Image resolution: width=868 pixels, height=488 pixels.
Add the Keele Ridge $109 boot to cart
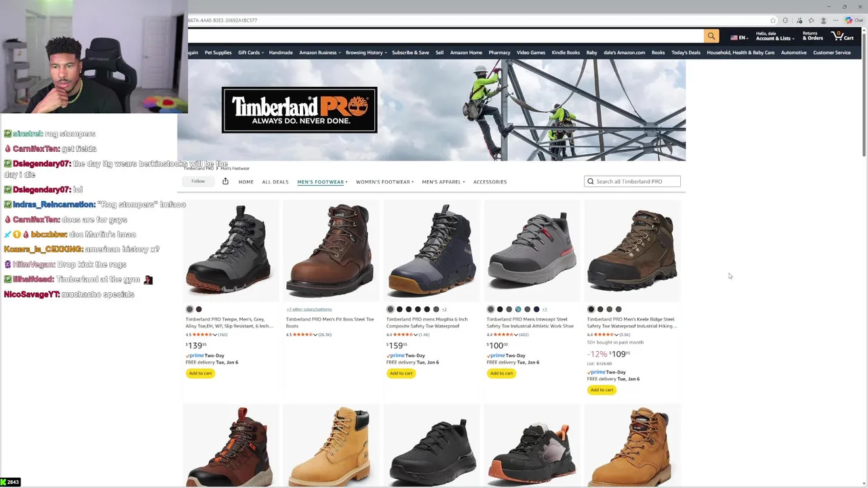601,390
